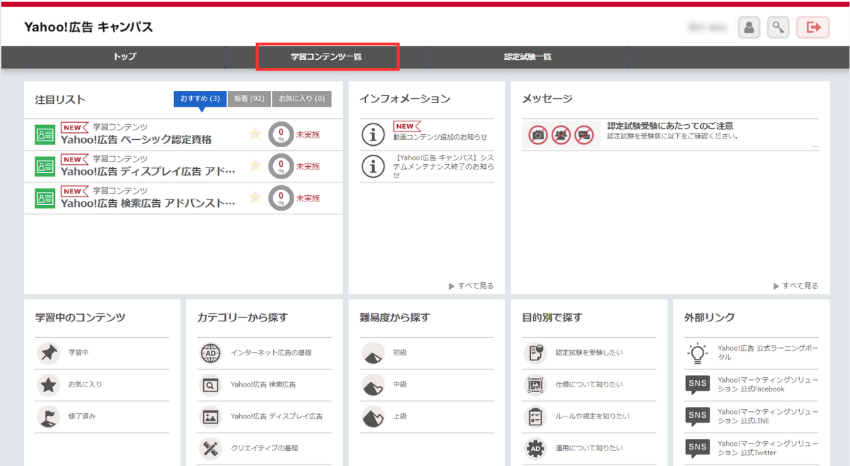Click SNS icon for 公式LINE
Image resolution: width=850 pixels, height=466 pixels.
[697, 416]
